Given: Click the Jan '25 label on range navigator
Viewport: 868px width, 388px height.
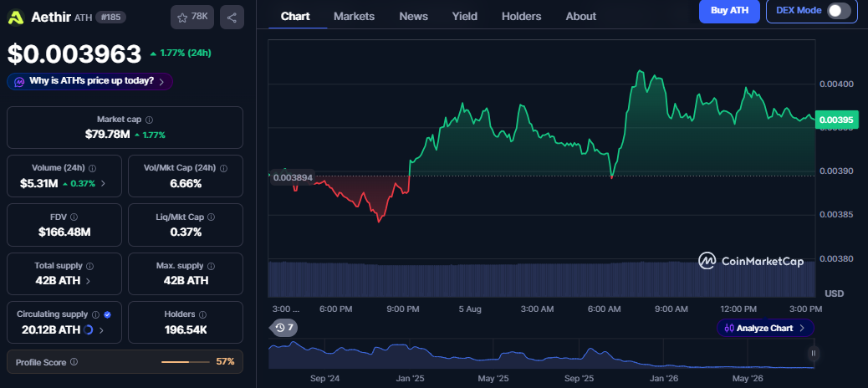Looking at the screenshot, I should [x=411, y=379].
